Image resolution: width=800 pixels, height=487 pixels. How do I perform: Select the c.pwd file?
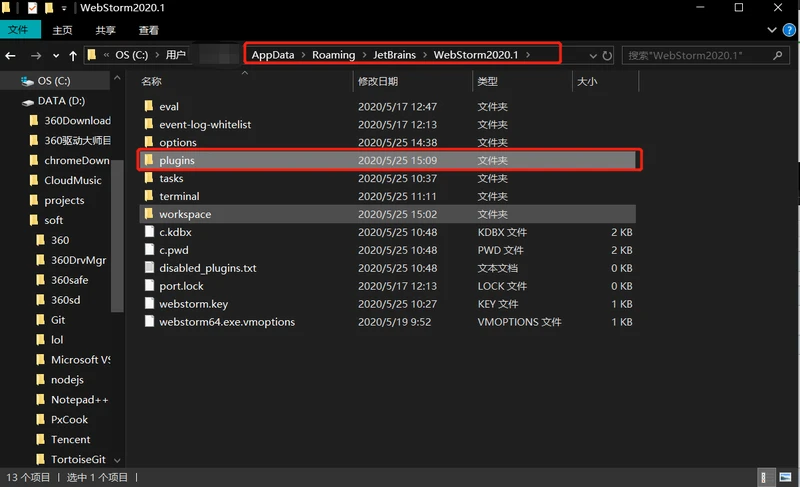click(x=173, y=250)
